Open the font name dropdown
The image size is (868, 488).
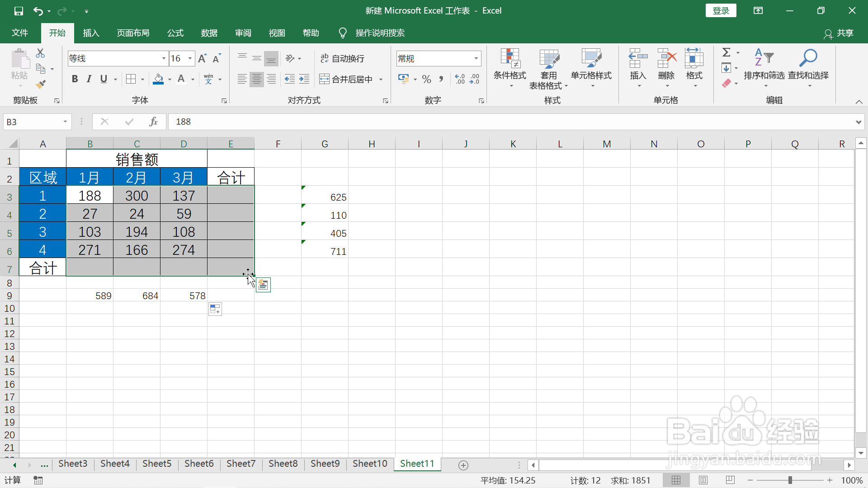pos(164,58)
